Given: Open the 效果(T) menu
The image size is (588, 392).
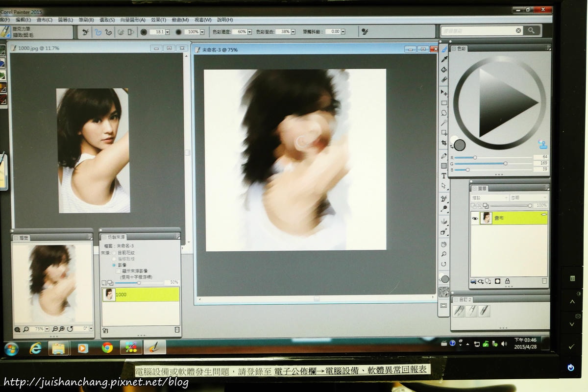Looking at the screenshot, I should [158, 20].
